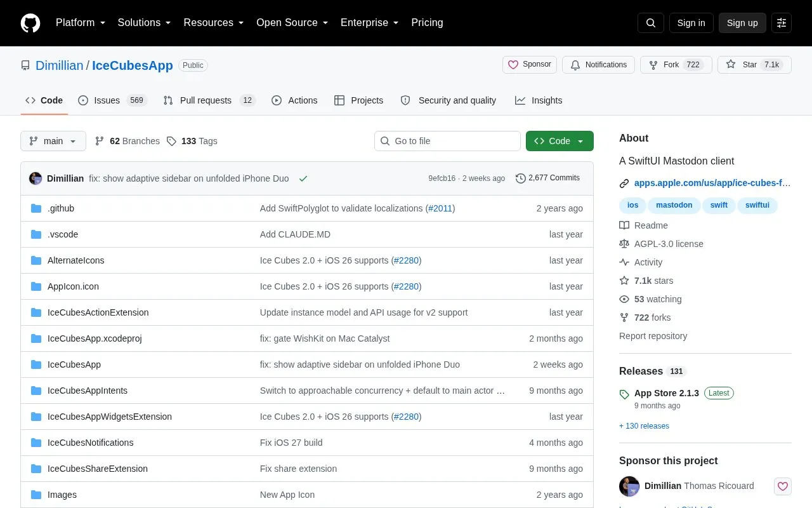The image size is (812, 508).
Task: Click the .github folder icon
Action: click(x=36, y=208)
